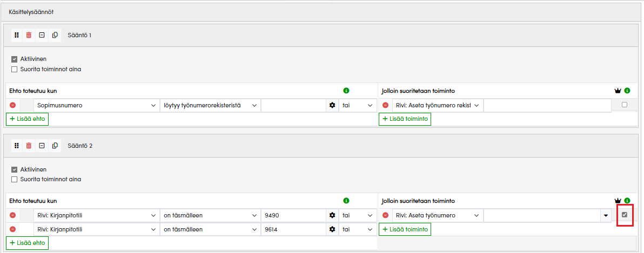Remove the condition row with value 9614
Screen dimensions: 644x253
click(13, 229)
